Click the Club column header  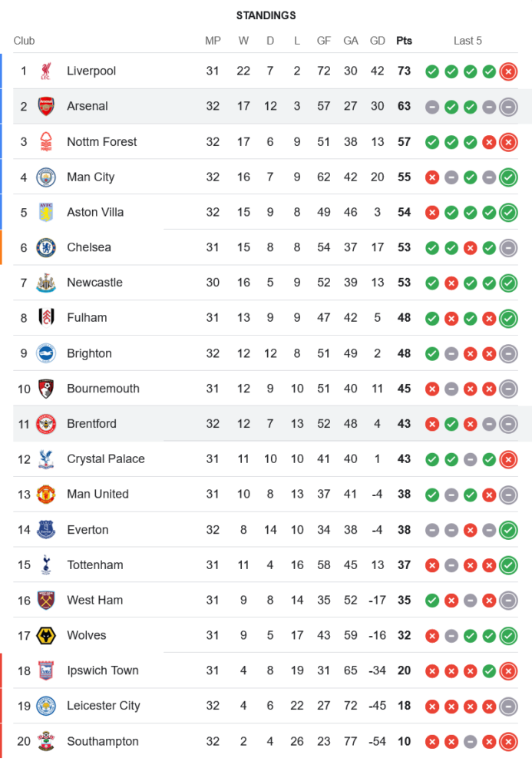[x=24, y=41]
